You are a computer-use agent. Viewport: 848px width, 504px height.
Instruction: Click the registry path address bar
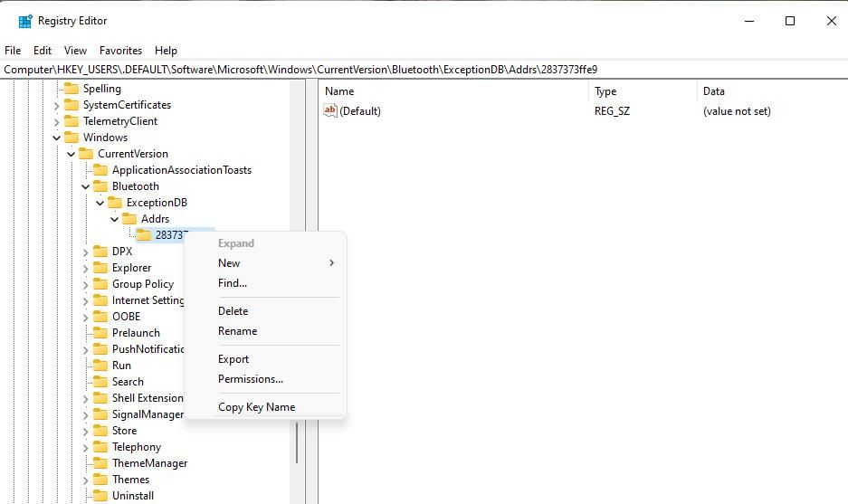pyautogui.click(x=424, y=69)
